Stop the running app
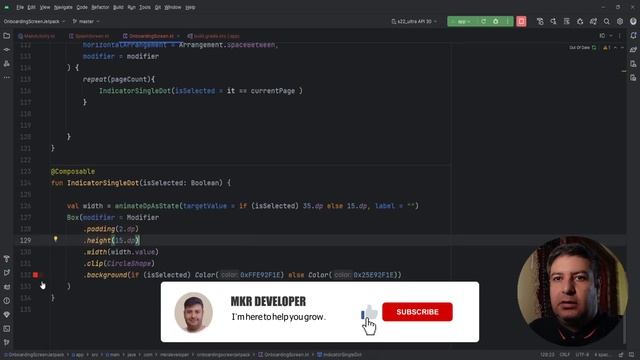 tap(521, 21)
